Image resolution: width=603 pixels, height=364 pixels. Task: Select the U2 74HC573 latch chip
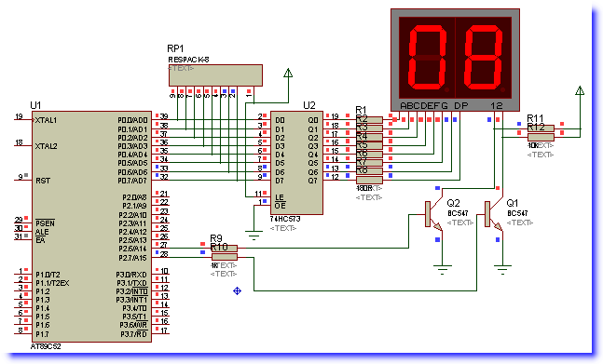296,163
